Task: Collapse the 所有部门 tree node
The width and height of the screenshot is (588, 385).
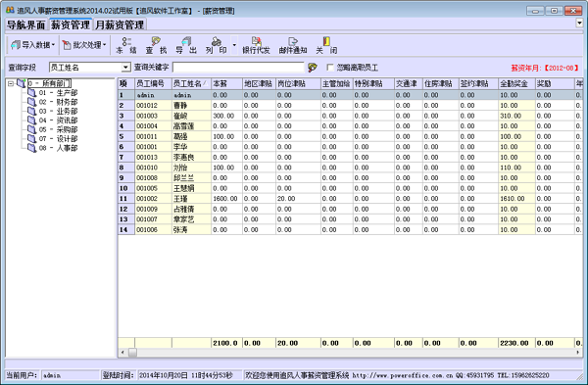Action: point(11,83)
